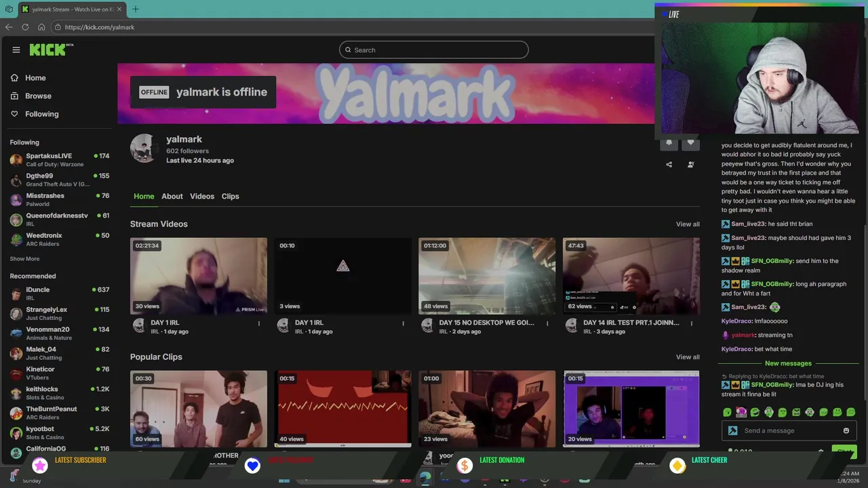Switch to the Clips tab
The width and height of the screenshot is (868, 488).
click(x=230, y=197)
